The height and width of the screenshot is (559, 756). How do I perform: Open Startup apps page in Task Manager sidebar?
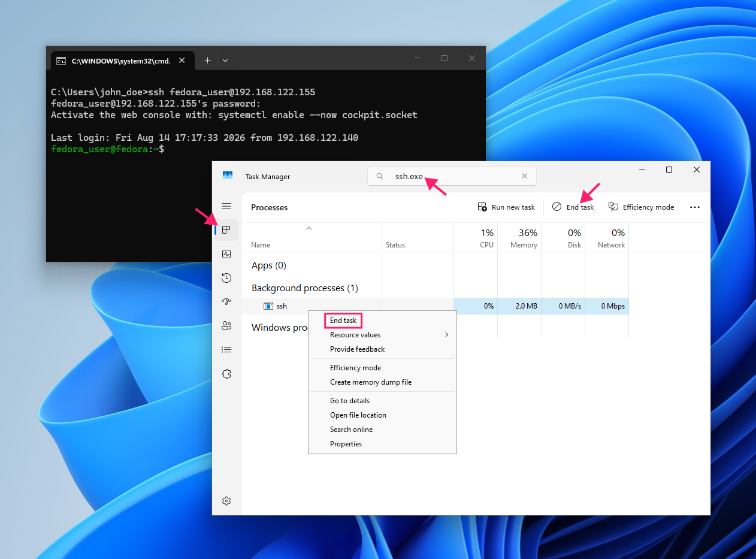coord(226,301)
